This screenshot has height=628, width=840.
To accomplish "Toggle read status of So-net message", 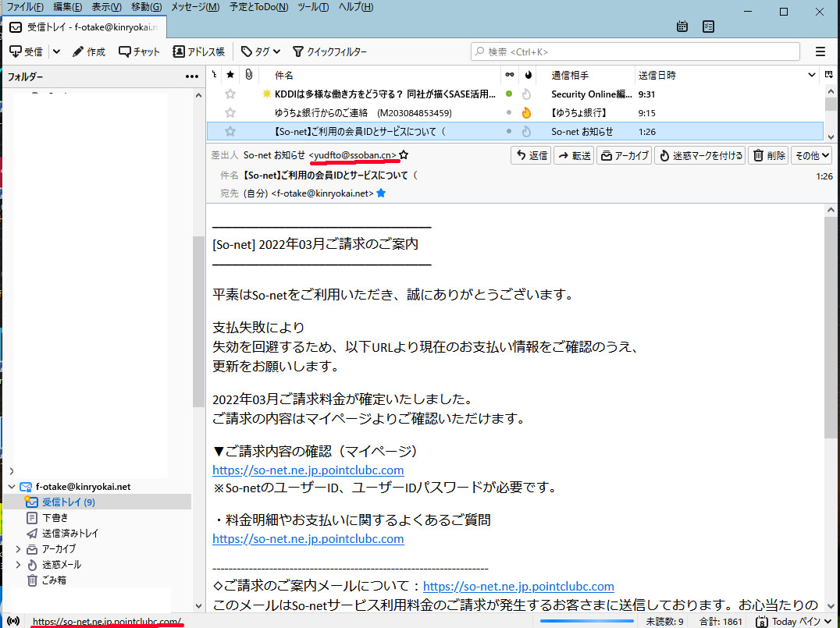I will point(509,131).
